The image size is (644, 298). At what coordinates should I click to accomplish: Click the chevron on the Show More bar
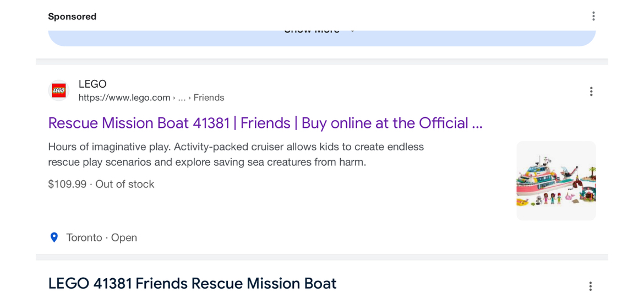(x=352, y=32)
